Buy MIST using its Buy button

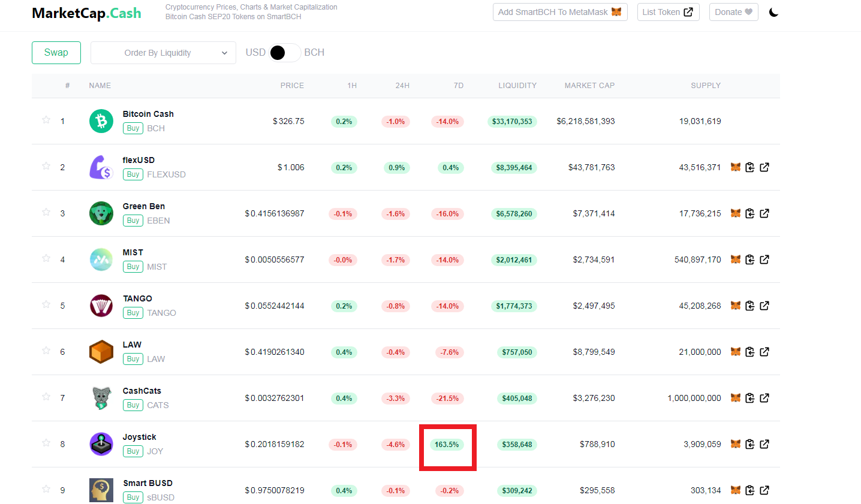click(133, 267)
